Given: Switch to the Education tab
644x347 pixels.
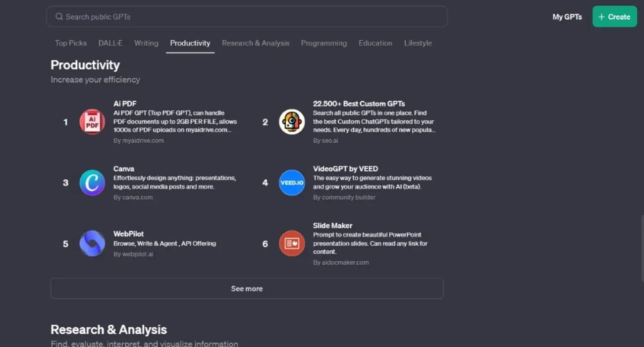Looking at the screenshot, I should point(376,43).
